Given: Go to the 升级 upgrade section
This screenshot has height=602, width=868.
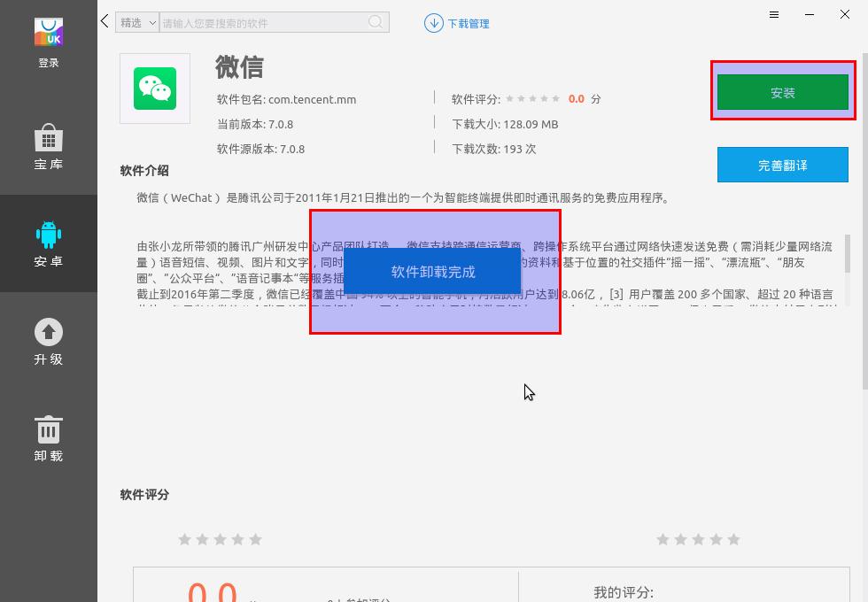Looking at the screenshot, I should (49, 342).
